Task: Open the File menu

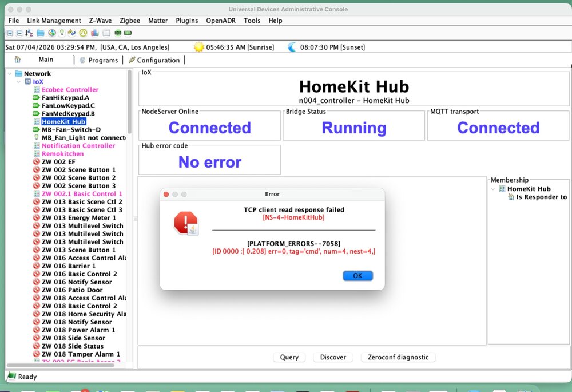Action: click(x=14, y=21)
